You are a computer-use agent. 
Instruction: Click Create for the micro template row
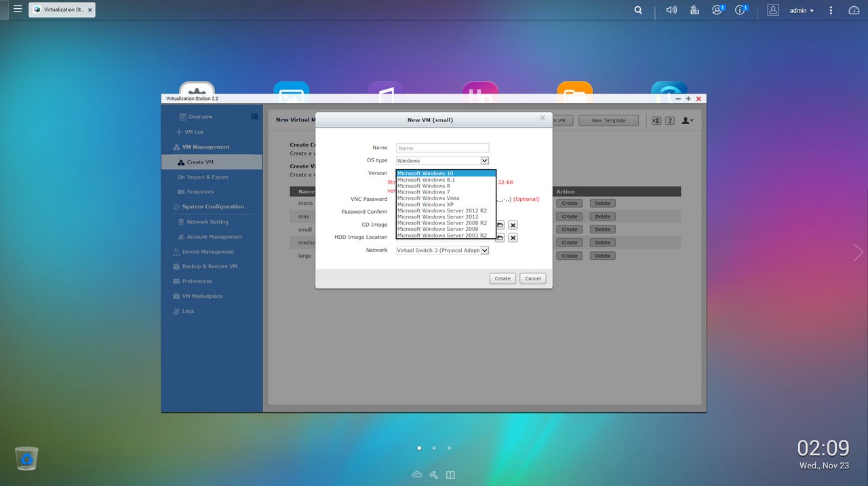point(570,204)
